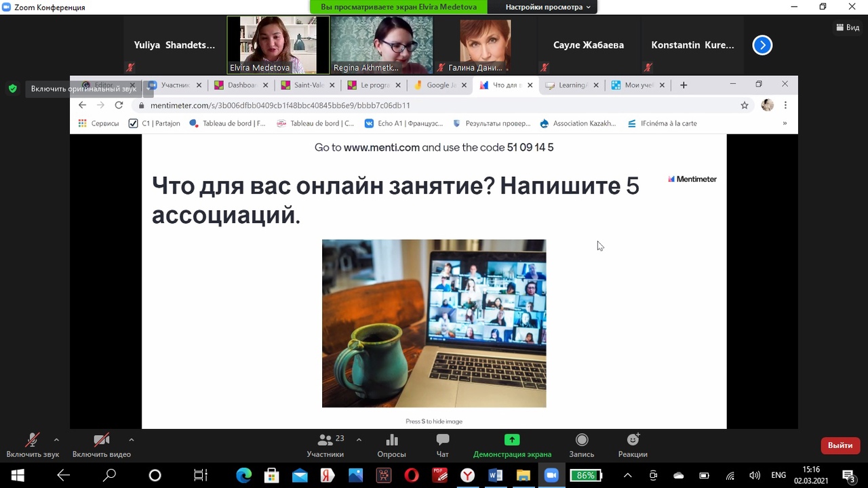Open Chrome profile avatar
The height and width of the screenshot is (488, 868).
(767, 105)
